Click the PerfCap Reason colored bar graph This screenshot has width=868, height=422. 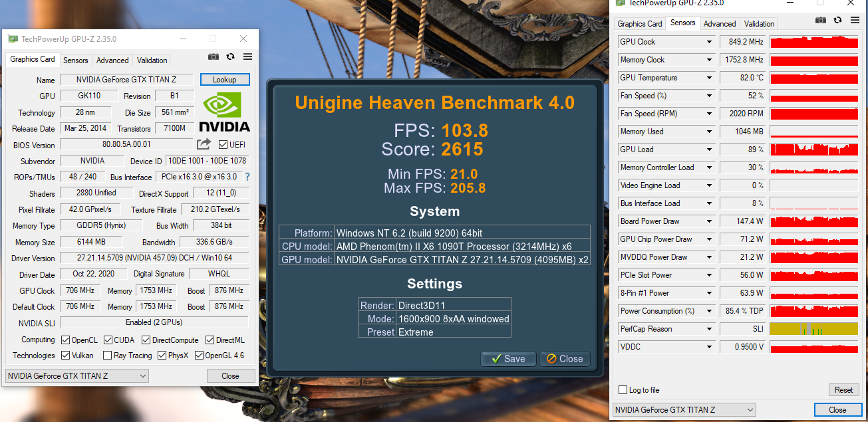tap(814, 329)
